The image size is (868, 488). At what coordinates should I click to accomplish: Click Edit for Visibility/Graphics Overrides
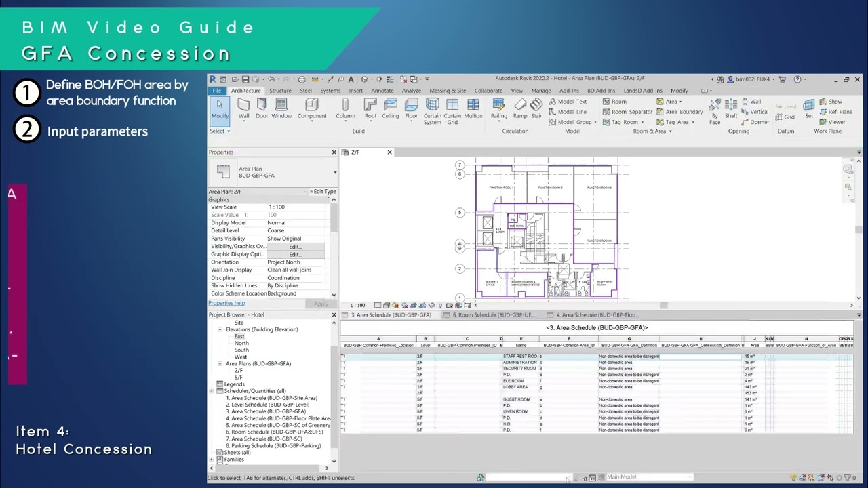(x=295, y=247)
